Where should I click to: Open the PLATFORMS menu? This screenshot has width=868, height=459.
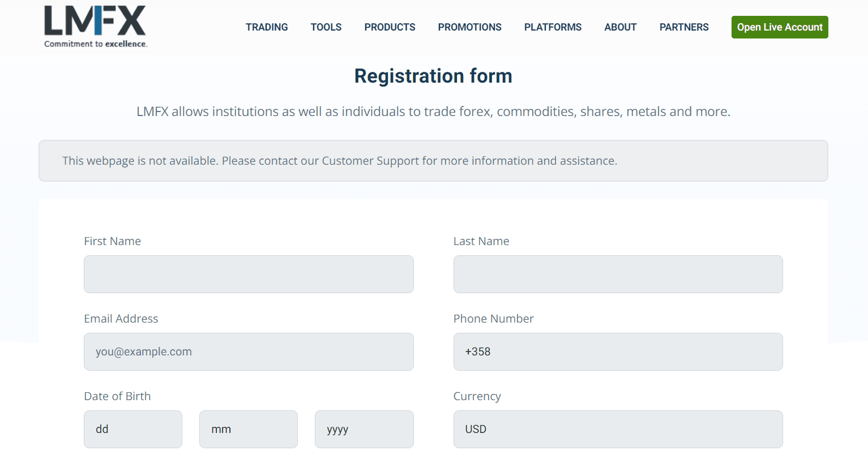click(553, 27)
